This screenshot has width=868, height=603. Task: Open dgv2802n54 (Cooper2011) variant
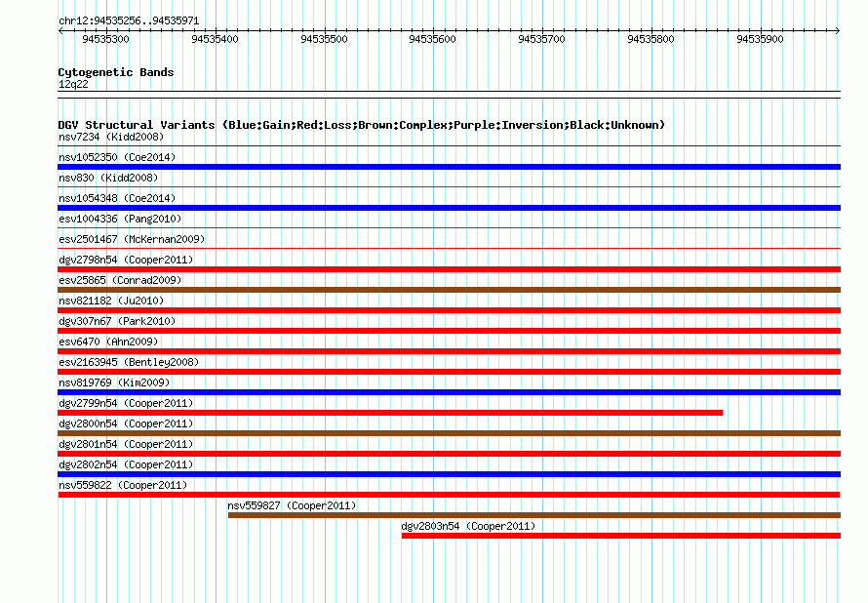pyautogui.click(x=126, y=464)
